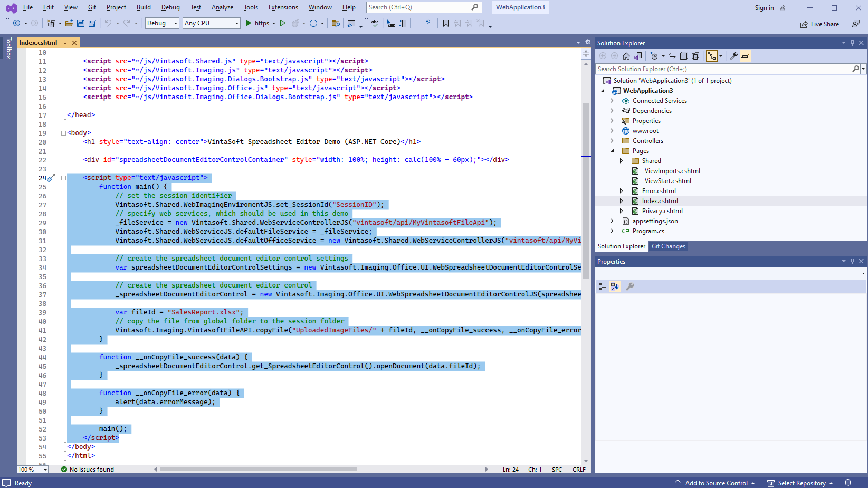Click Sync with Active Document icon

pyautogui.click(x=672, y=56)
